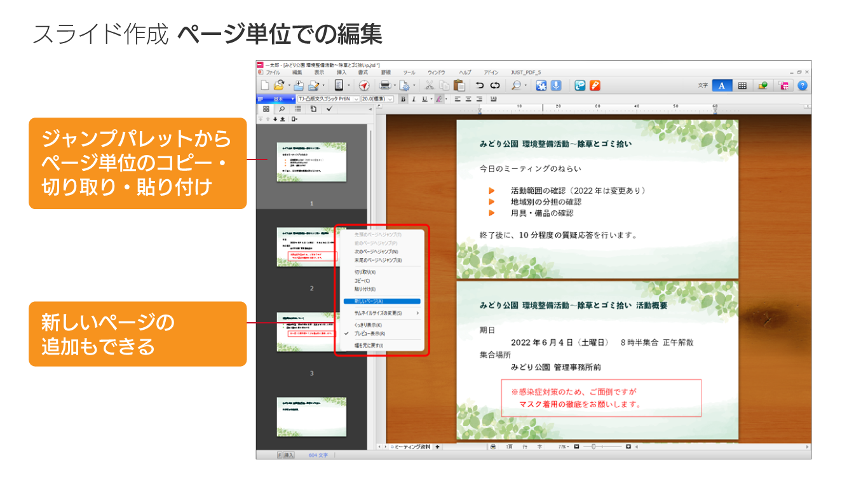Click the microphone voice input icon
The image size is (868, 488).
[x=556, y=86]
